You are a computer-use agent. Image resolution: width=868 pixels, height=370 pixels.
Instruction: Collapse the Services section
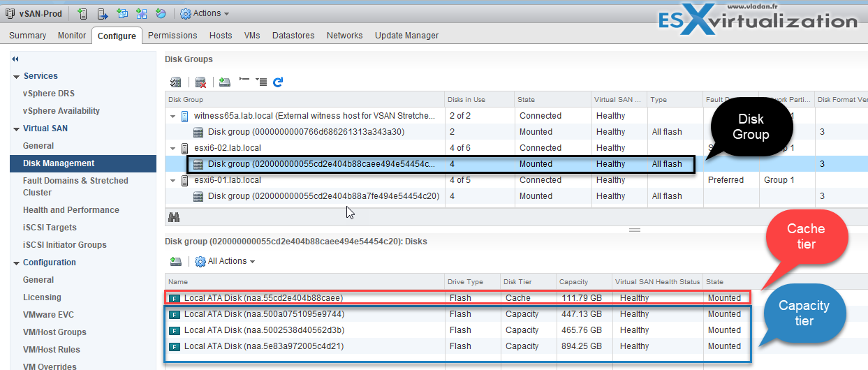[17, 77]
